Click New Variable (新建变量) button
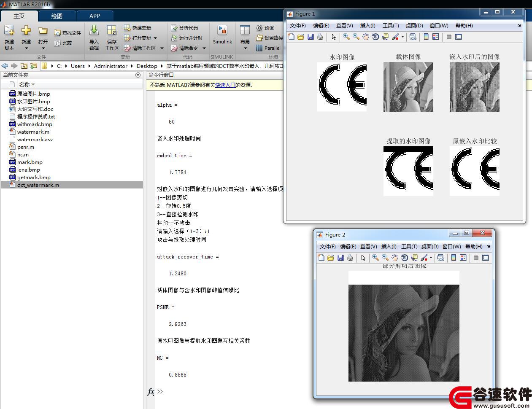 tap(138, 28)
